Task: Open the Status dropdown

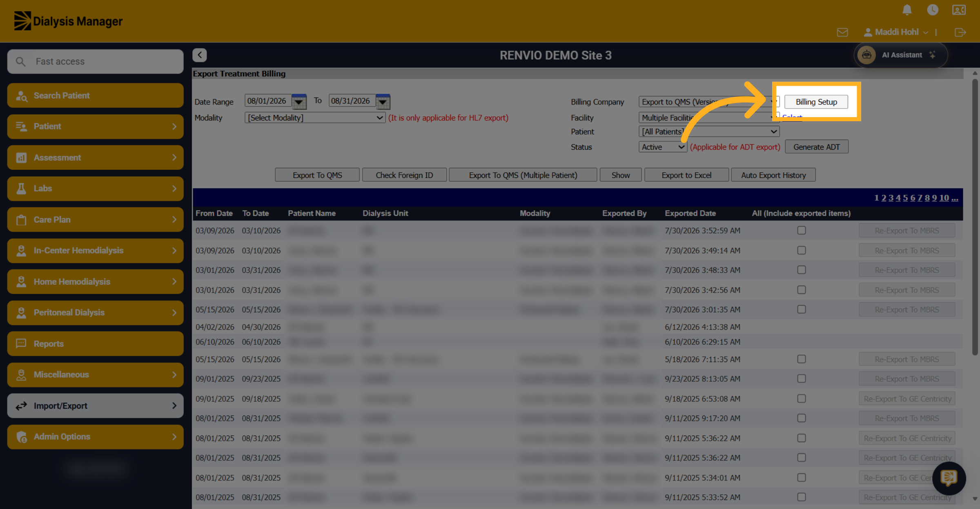Action: click(662, 147)
